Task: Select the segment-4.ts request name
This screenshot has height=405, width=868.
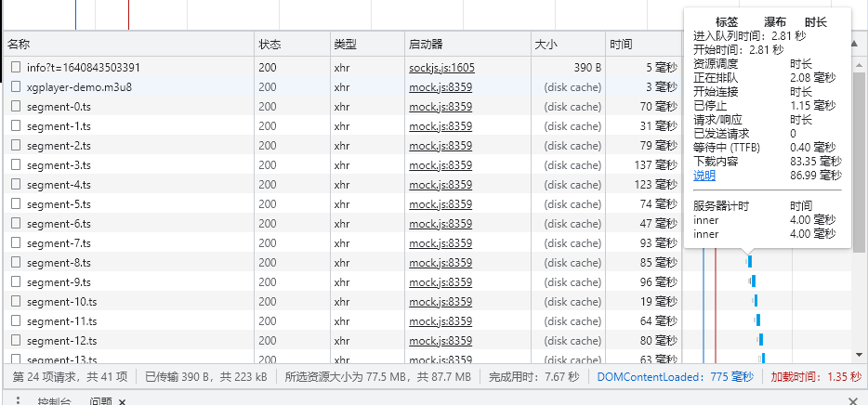Action: click(x=59, y=184)
